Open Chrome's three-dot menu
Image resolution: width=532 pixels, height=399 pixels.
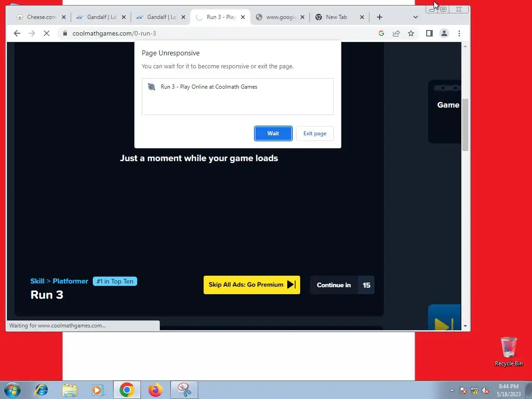pyautogui.click(x=459, y=33)
